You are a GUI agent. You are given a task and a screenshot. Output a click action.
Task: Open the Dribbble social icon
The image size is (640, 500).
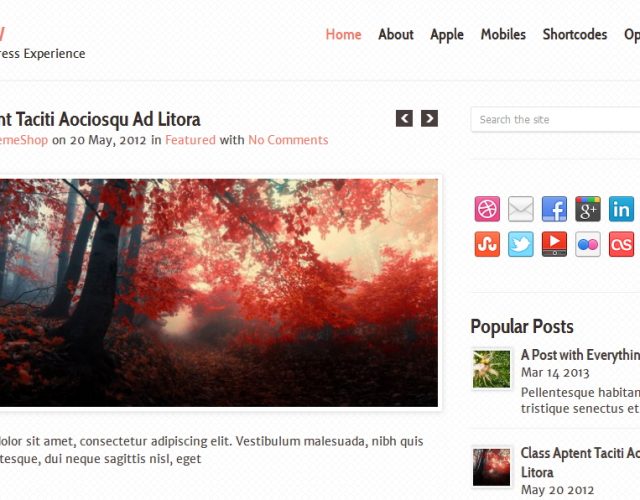[487, 209]
